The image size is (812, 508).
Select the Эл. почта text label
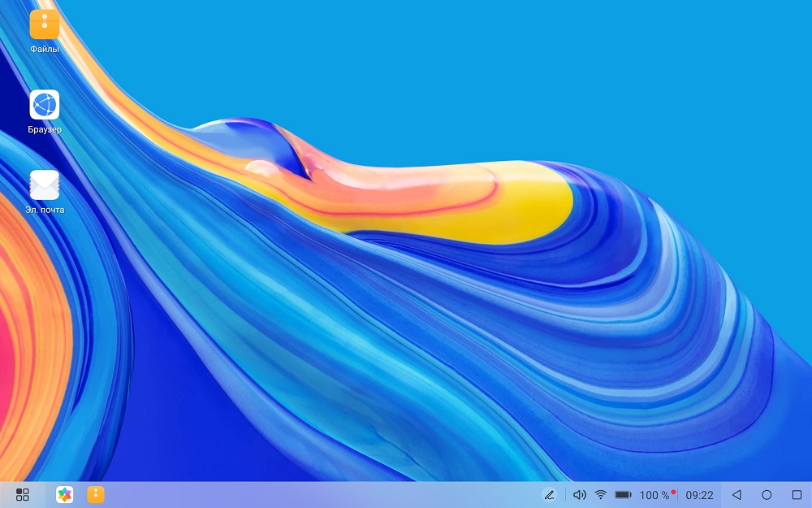click(x=45, y=210)
